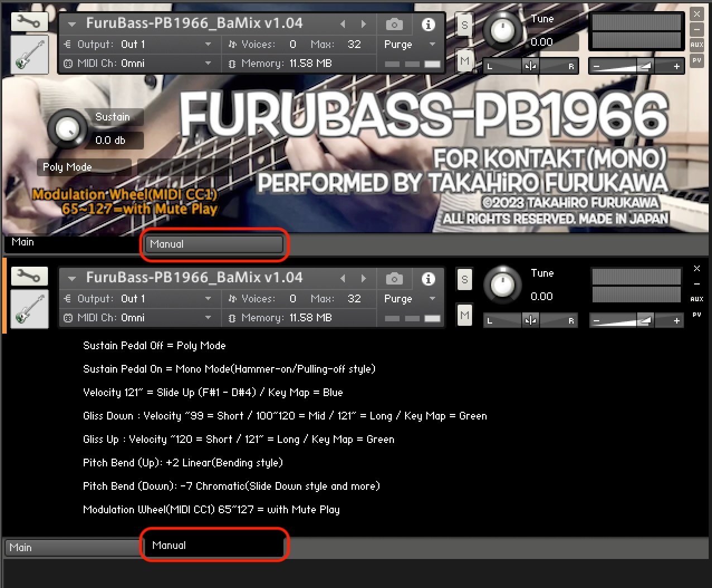The image size is (712, 588).
Task: Click Max voices value 32, top instrument
Action: tap(354, 44)
